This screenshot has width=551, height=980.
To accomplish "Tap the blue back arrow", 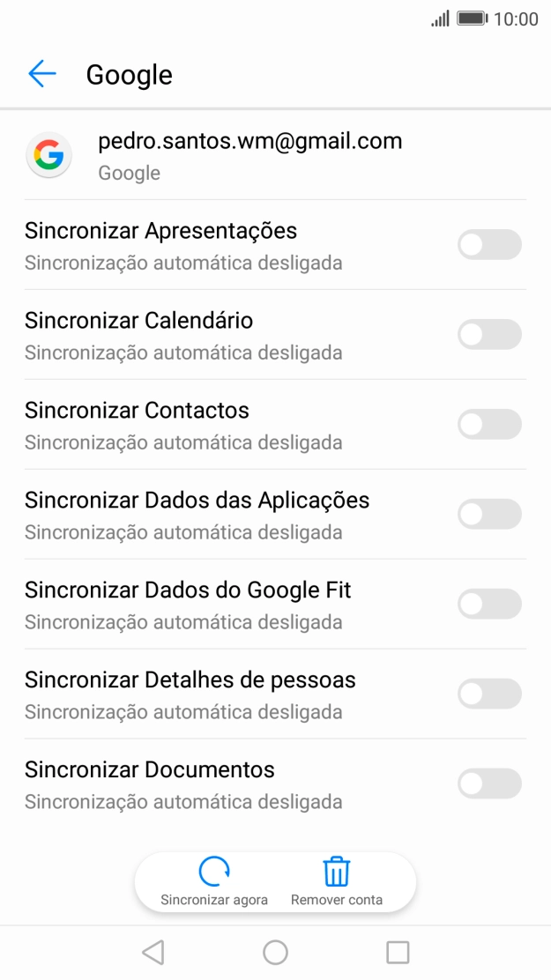I will point(41,74).
